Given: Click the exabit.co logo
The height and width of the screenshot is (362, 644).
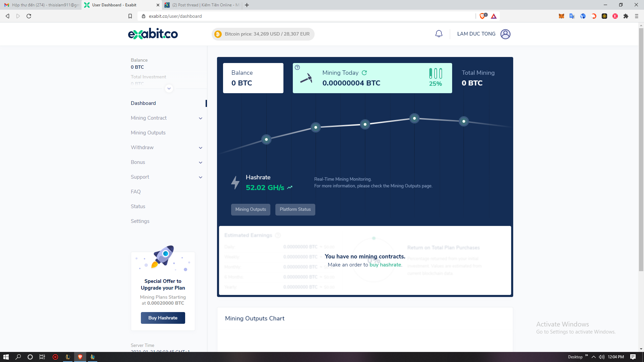Looking at the screenshot, I should (x=153, y=34).
